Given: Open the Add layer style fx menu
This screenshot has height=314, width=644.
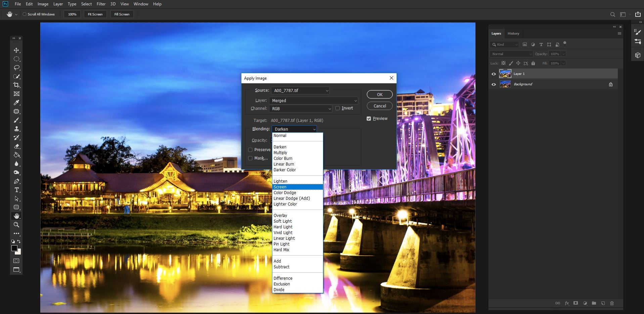Looking at the screenshot, I should pos(566,303).
